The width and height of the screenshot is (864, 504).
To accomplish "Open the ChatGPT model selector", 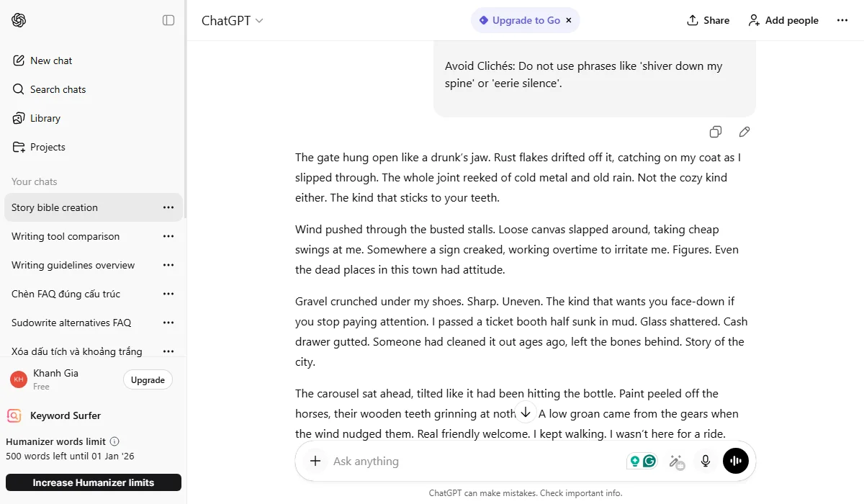I will tap(230, 20).
